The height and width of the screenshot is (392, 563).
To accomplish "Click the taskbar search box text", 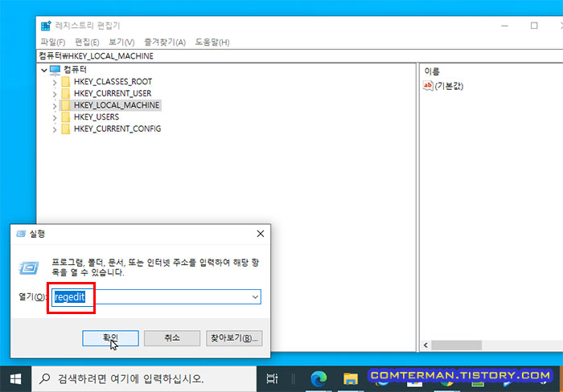I will 131,378.
